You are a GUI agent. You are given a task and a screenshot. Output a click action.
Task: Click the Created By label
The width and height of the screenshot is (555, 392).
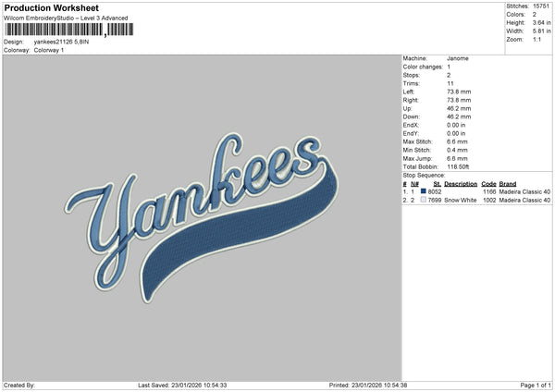click(x=19, y=385)
